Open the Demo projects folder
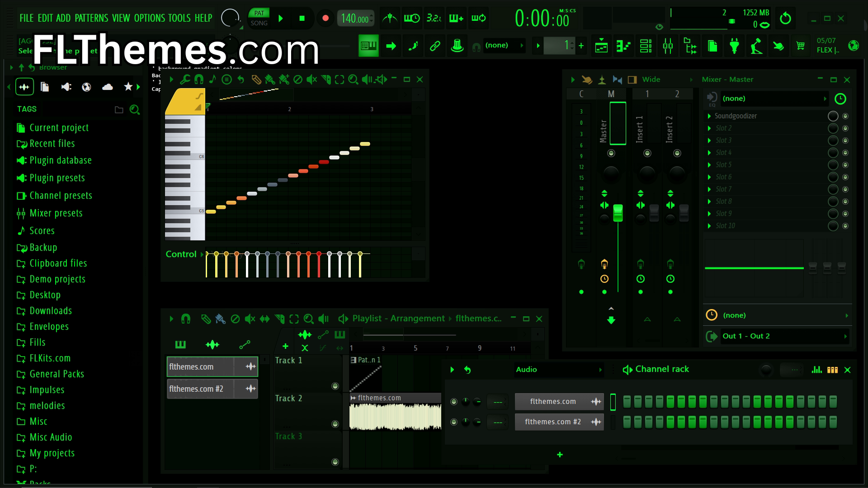The width and height of the screenshot is (868, 488). 51,279
